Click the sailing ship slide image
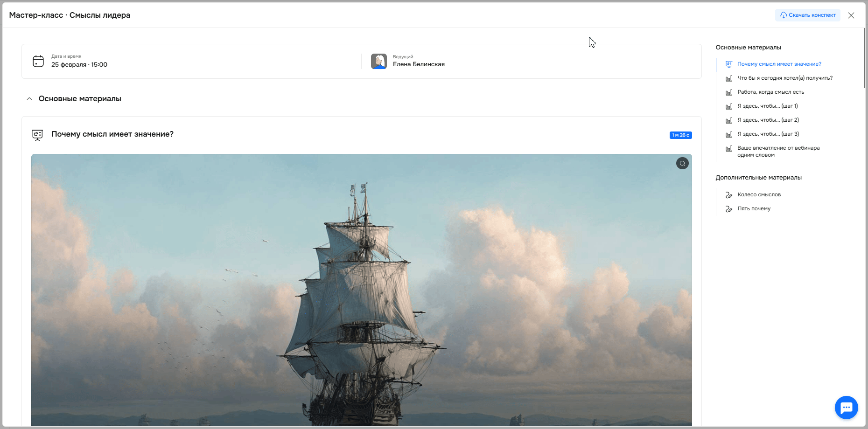Screen dimensions: 868x429 click(x=362, y=290)
